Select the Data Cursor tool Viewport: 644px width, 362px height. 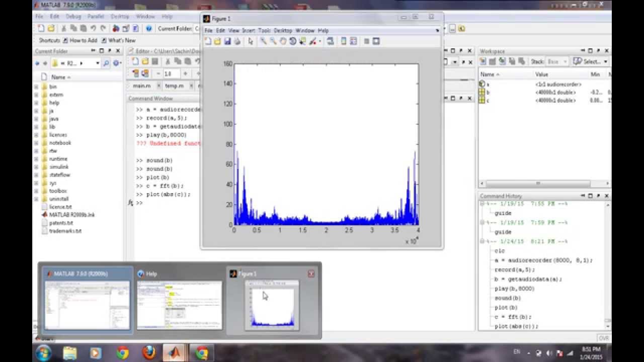click(302, 41)
